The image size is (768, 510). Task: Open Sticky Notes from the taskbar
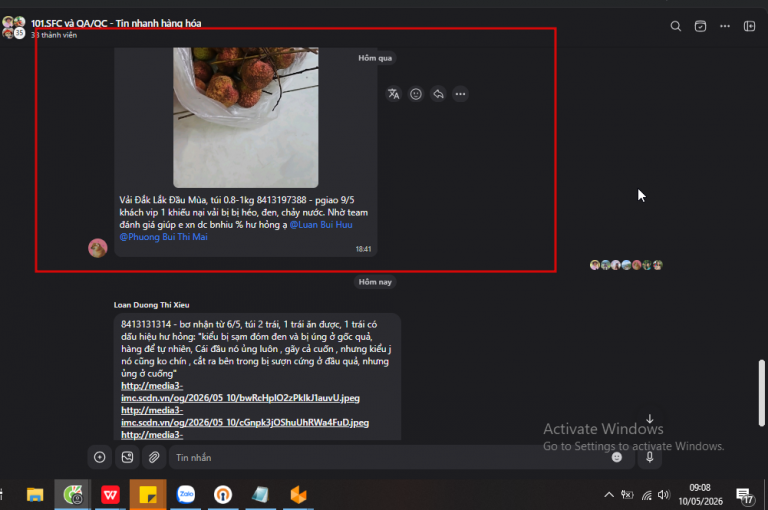(148, 495)
